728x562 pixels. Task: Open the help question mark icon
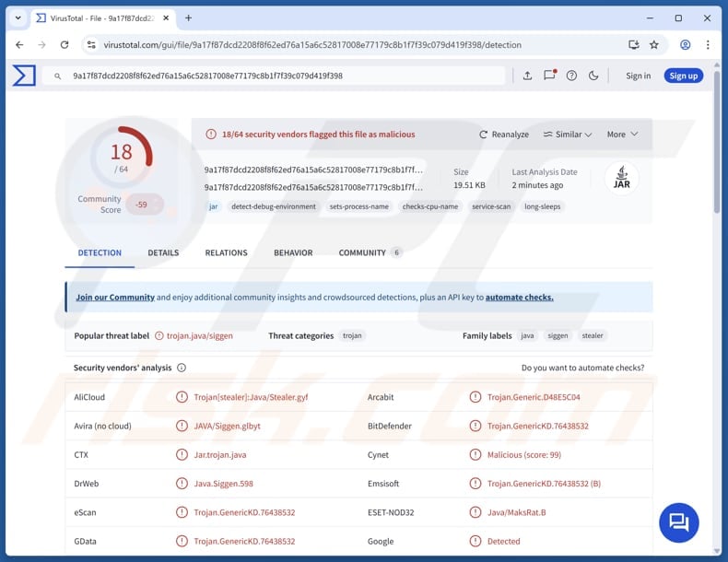pyautogui.click(x=571, y=76)
